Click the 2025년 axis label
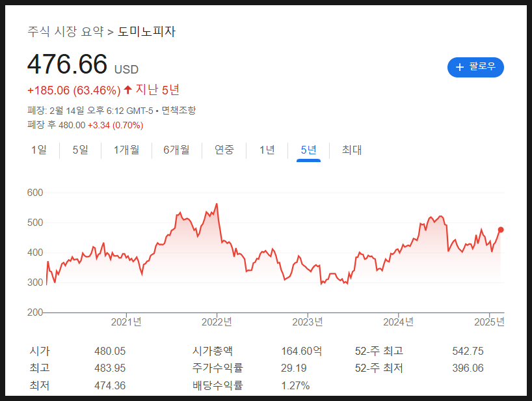 [489, 322]
